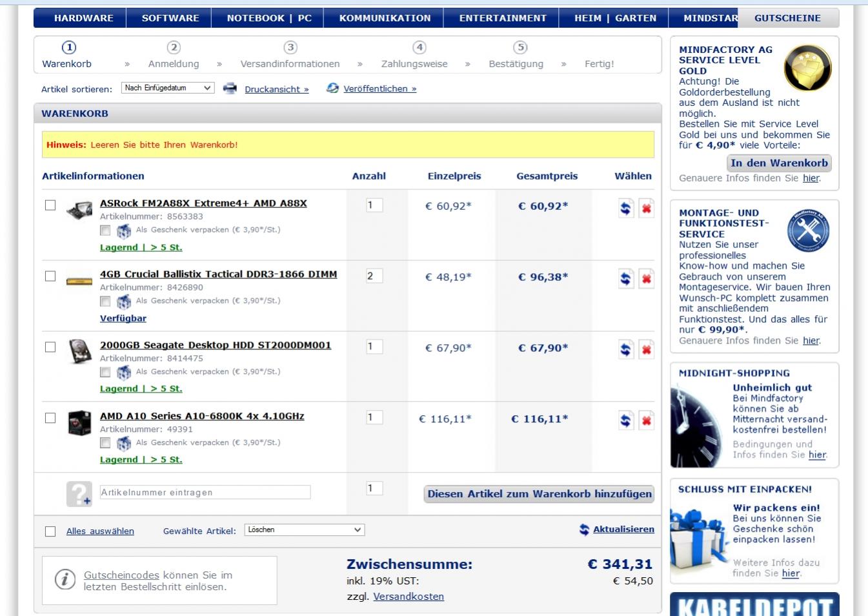
Task: Open the KOMMUNIKATION menu
Action: point(385,18)
